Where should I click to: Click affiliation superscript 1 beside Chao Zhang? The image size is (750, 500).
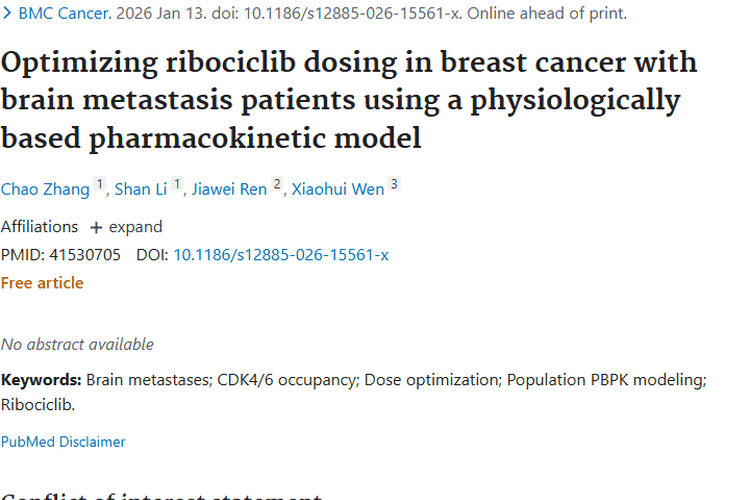[99, 185]
